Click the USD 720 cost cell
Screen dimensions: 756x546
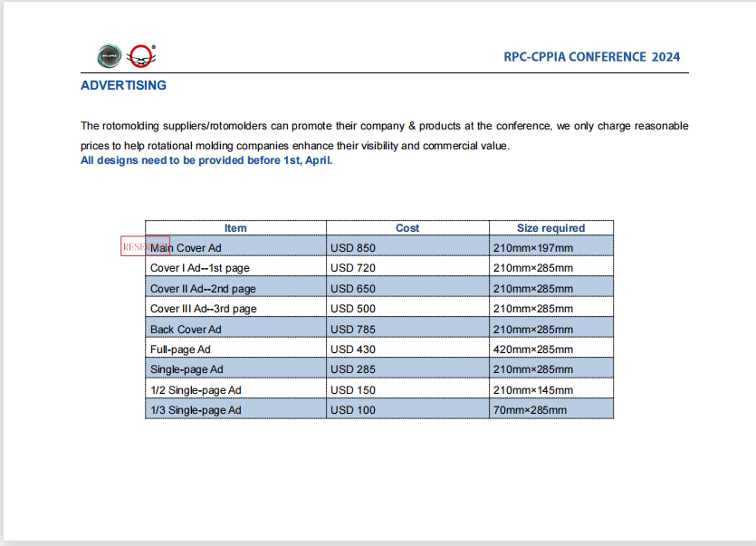pyautogui.click(x=407, y=266)
